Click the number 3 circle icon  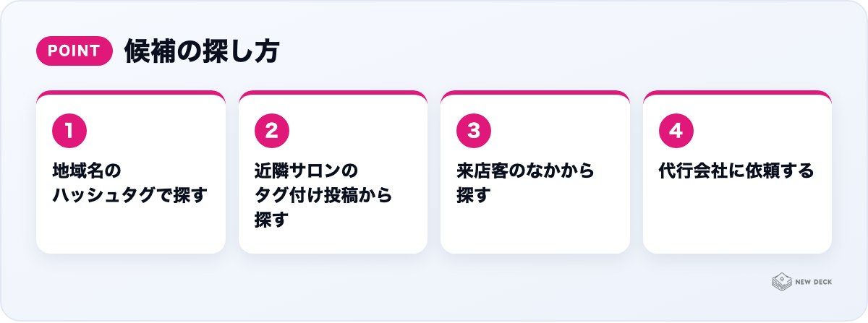coord(474,131)
